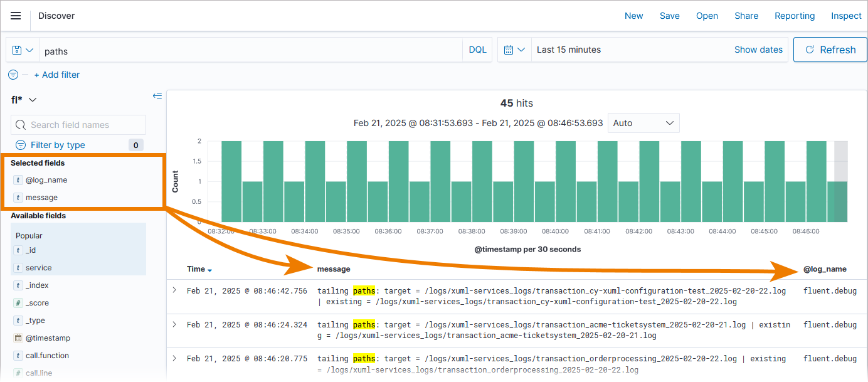Viewport: 868px width, 382px height.
Task: Open the Share menu
Action: click(746, 16)
